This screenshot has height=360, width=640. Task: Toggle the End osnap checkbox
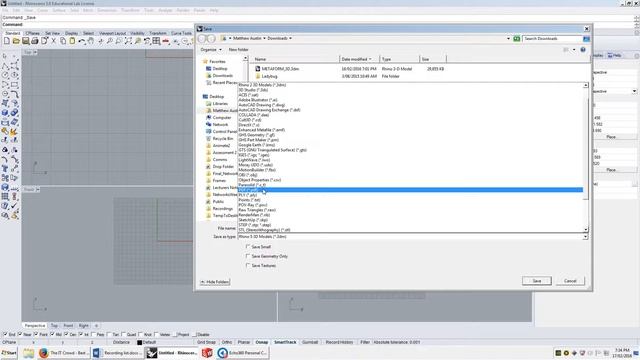5,334
